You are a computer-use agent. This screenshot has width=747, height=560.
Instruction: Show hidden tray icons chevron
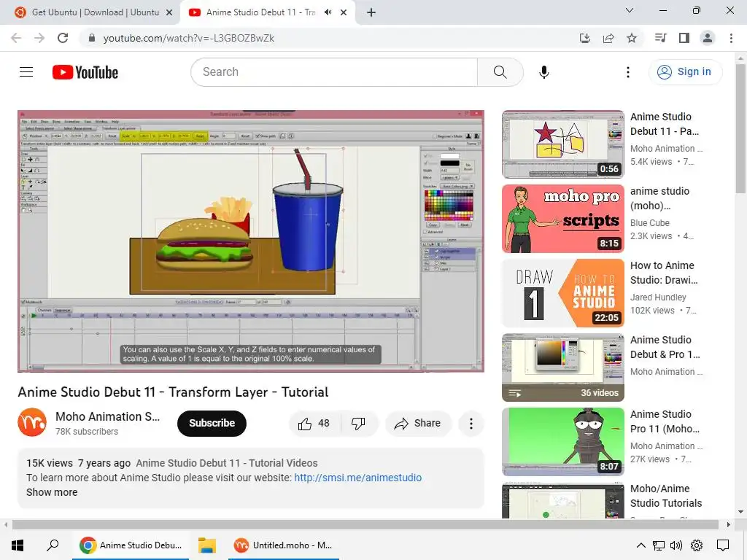pos(640,545)
